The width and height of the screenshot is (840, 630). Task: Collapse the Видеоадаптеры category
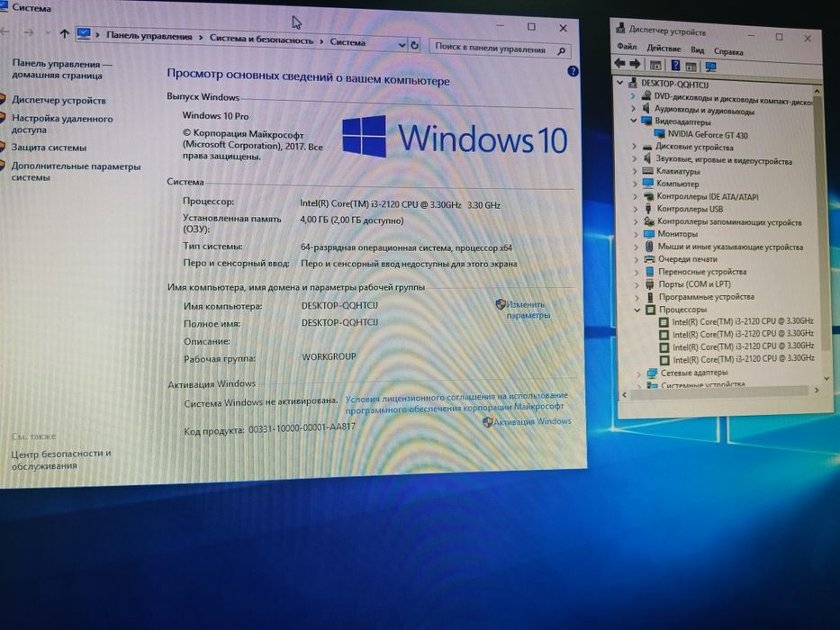(633, 121)
